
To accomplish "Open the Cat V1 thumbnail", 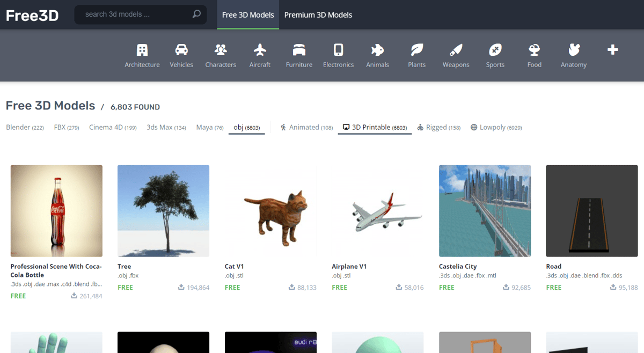I will pos(270,211).
